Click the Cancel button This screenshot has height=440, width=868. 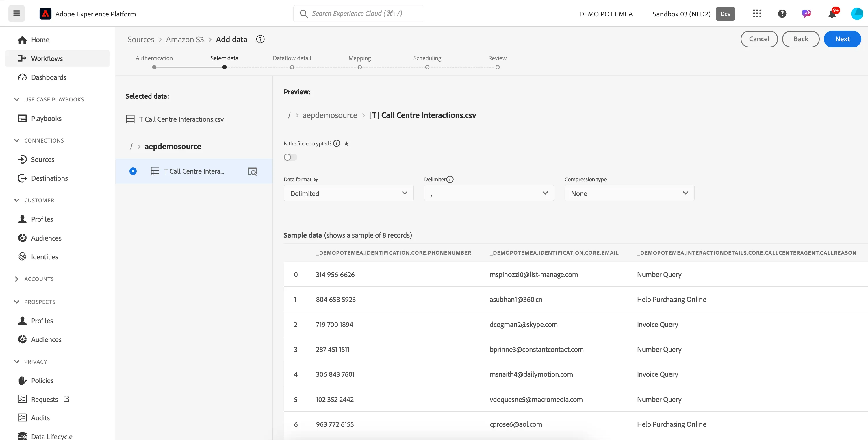[x=759, y=39]
